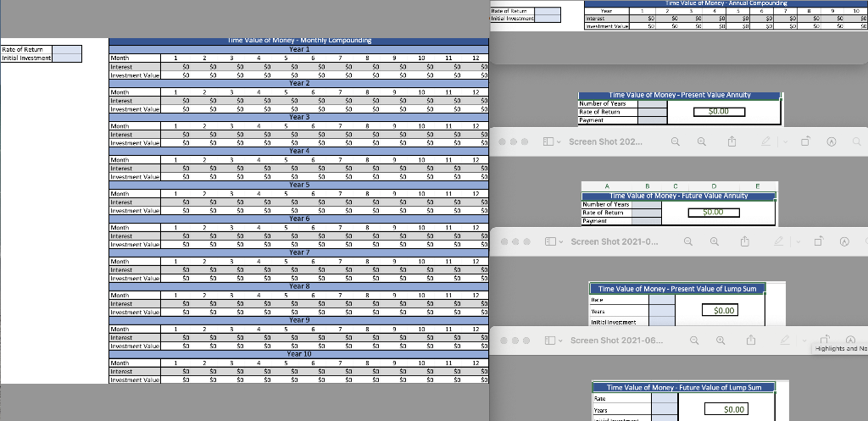Viewport: 868px width, 421px height.
Task: Toggle sidebar in the Future Value Annuity window
Action: tap(548, 141)
